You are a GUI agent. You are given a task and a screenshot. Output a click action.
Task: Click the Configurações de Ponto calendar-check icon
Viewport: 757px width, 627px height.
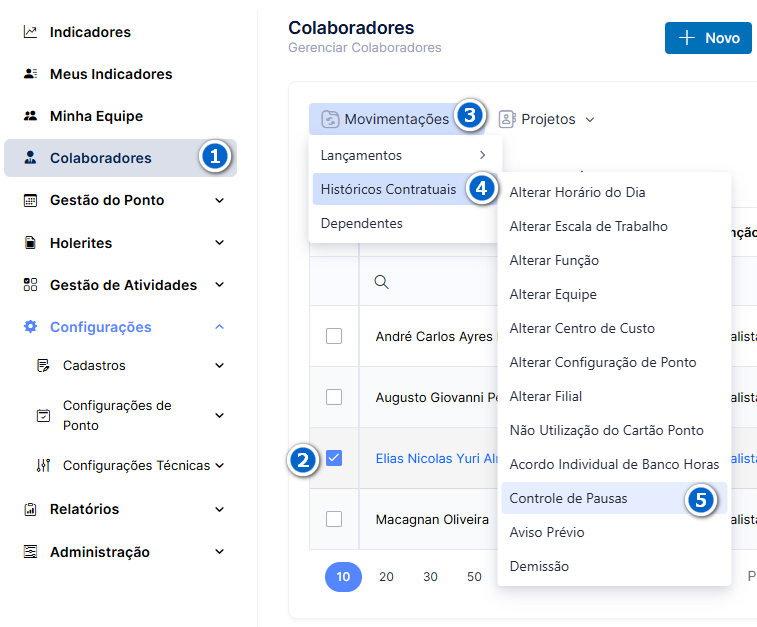point(43,415)
